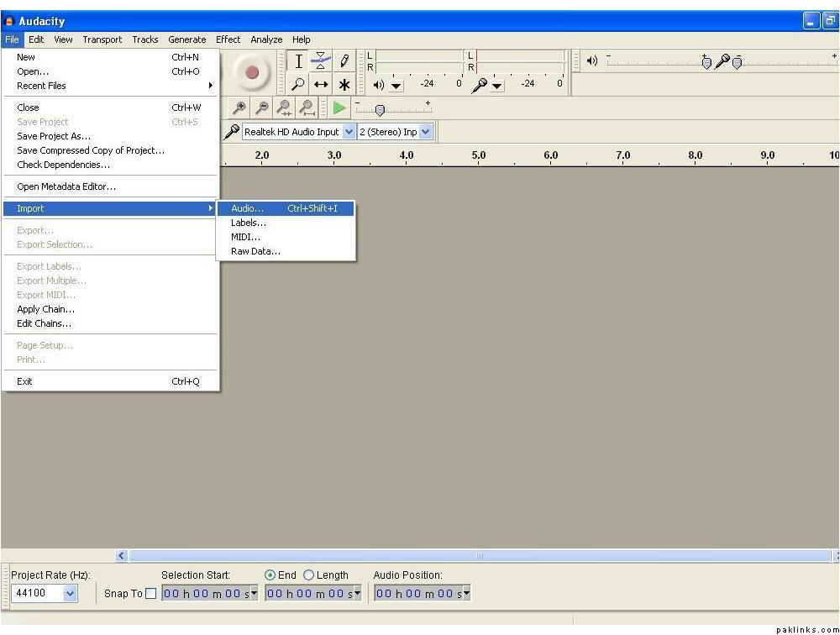The width and height of the screenshot is (840, 635).
Task: Open the Effect menu
Action: (228, 39)
